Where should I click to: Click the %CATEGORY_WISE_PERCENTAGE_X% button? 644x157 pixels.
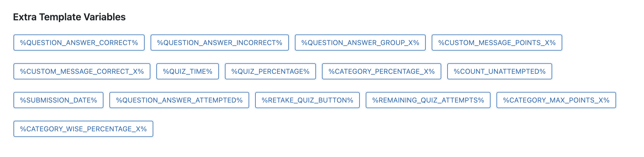(x=83, y=129)
